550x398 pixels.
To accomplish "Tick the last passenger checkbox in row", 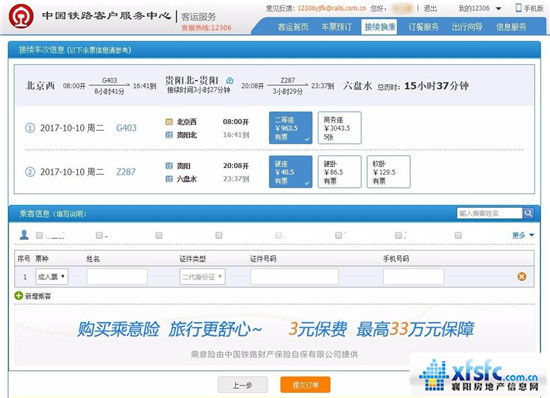I will [x=458, y=235].
